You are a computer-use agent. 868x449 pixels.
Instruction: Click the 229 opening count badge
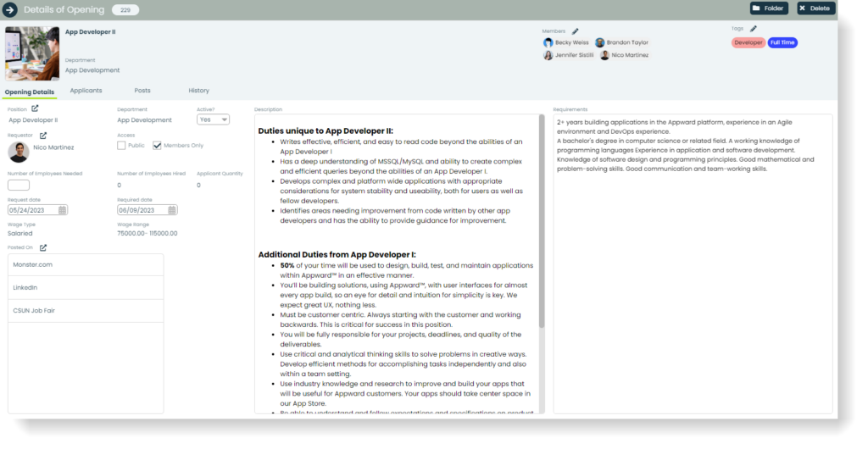click(x=125, y=10)
